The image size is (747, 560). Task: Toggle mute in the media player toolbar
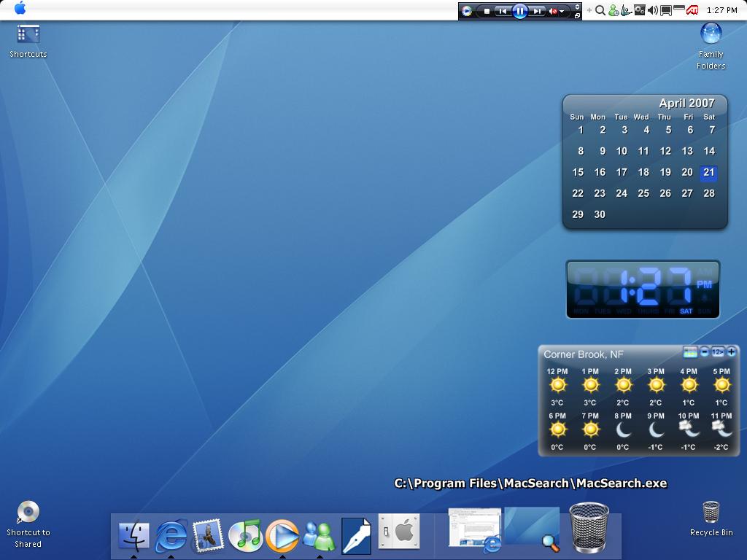(553, 11)
